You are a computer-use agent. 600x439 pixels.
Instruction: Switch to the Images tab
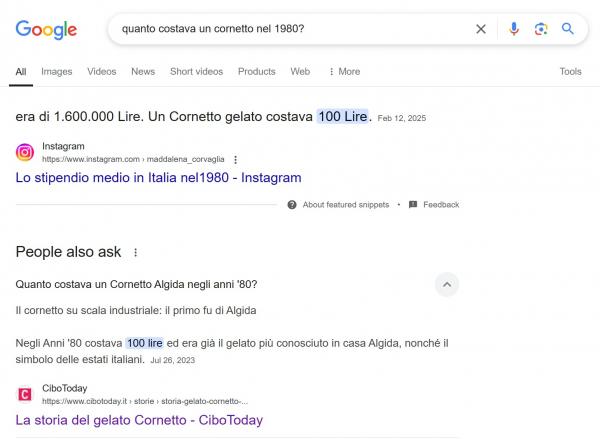pos(56,72)
